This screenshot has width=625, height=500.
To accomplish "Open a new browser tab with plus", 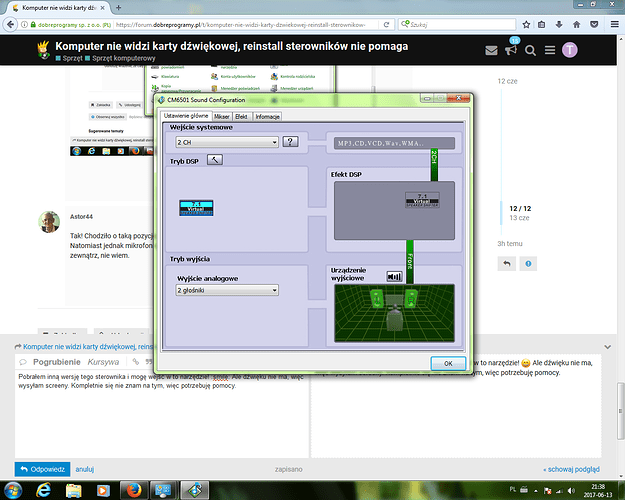I will tap(118, 8).
